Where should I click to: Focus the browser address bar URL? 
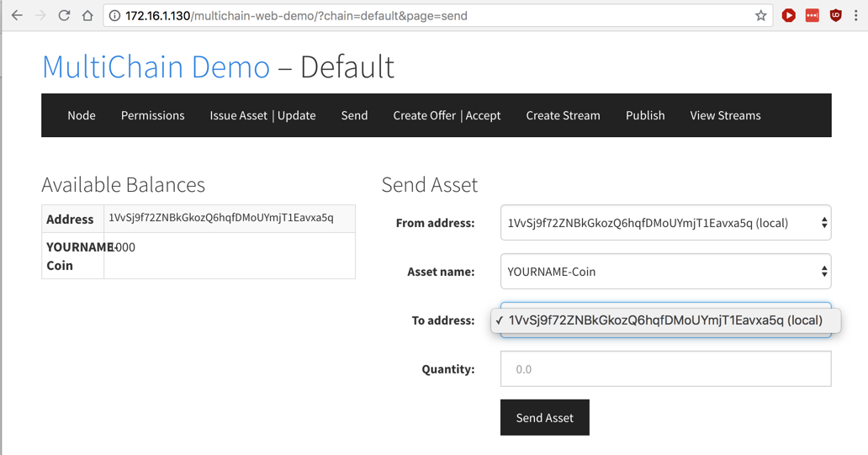click(x=421, y=15)
